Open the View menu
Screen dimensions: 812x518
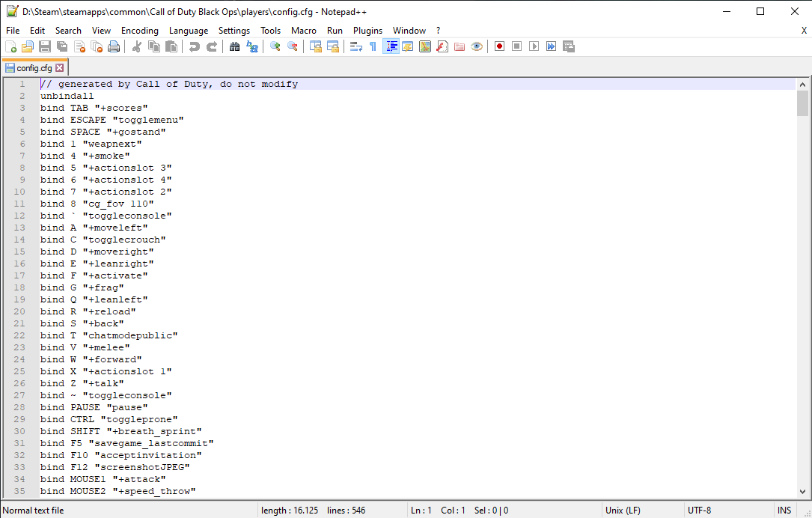pos(102,31)
